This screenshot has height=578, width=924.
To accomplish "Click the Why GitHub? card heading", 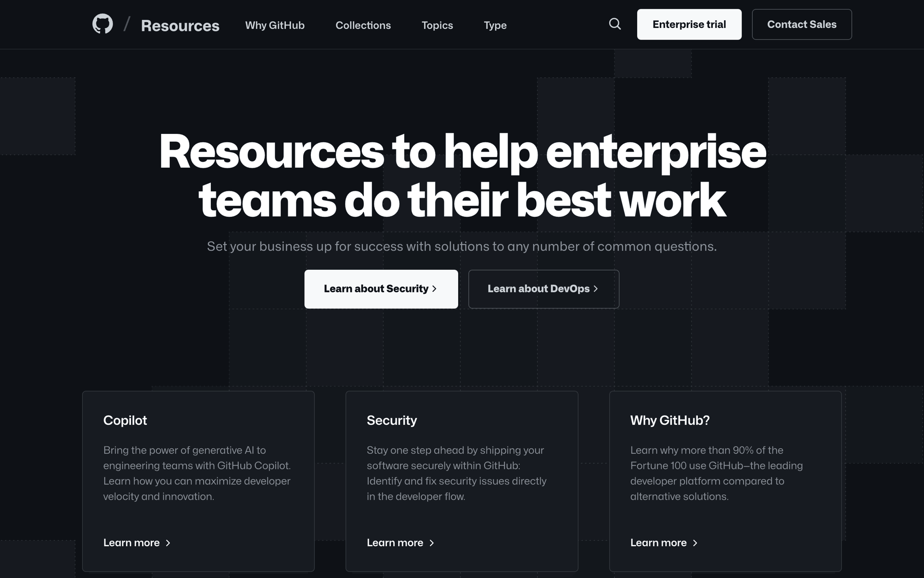I will (670, 420).
